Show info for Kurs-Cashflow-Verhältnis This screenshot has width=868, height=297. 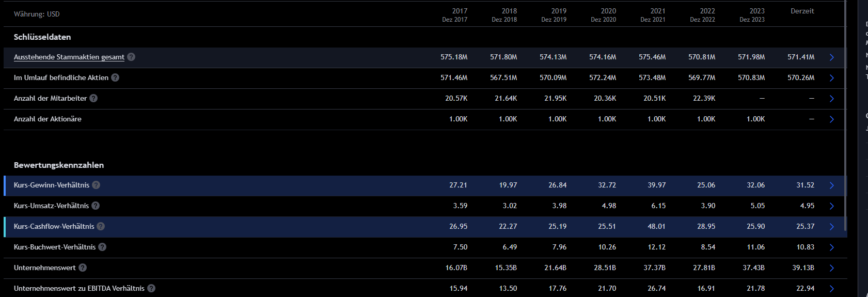coord(101,226)
